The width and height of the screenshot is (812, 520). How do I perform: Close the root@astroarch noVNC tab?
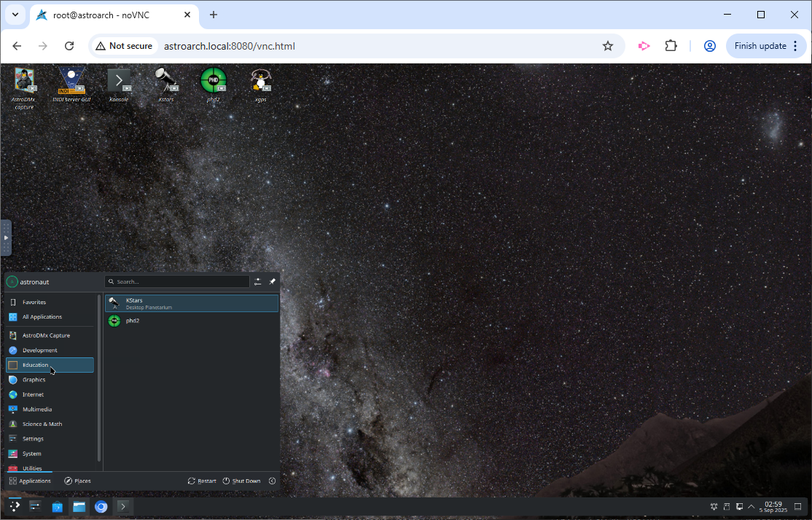187,15
